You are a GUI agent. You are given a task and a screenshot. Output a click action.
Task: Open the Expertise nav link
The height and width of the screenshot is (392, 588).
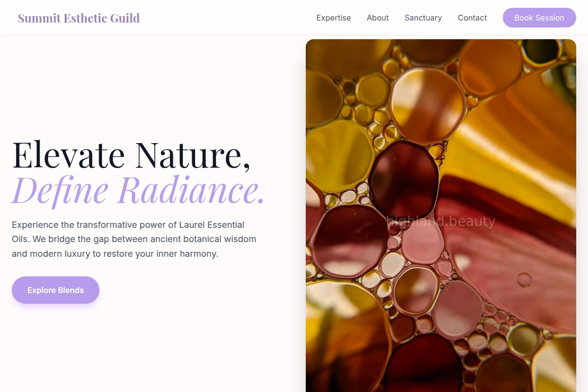tap(334, 18)
